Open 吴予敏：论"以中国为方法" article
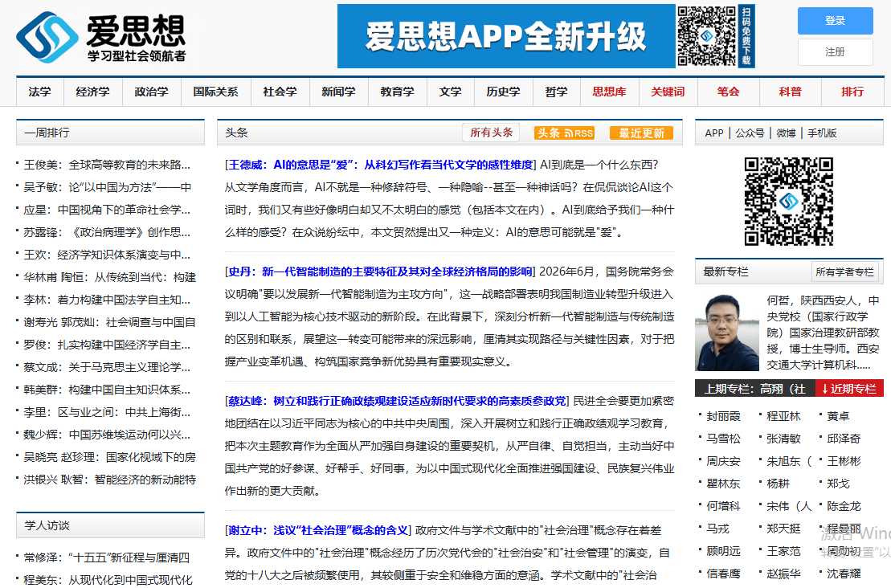The width and height of the screenshot is (891, 588). point(108,187)
